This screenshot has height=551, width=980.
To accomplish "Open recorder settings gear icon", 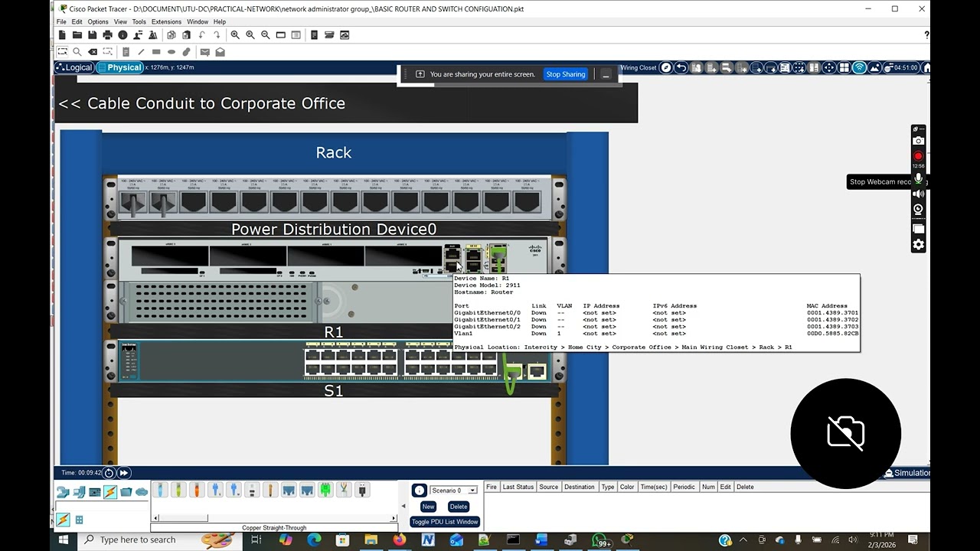I will tap(918, 245).
